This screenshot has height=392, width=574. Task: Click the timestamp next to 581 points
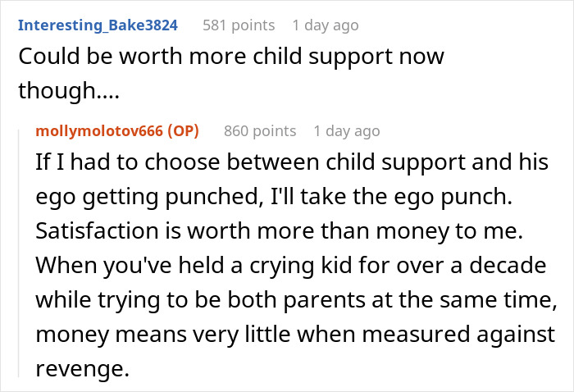pyautogui.click(x=325, y=25)
